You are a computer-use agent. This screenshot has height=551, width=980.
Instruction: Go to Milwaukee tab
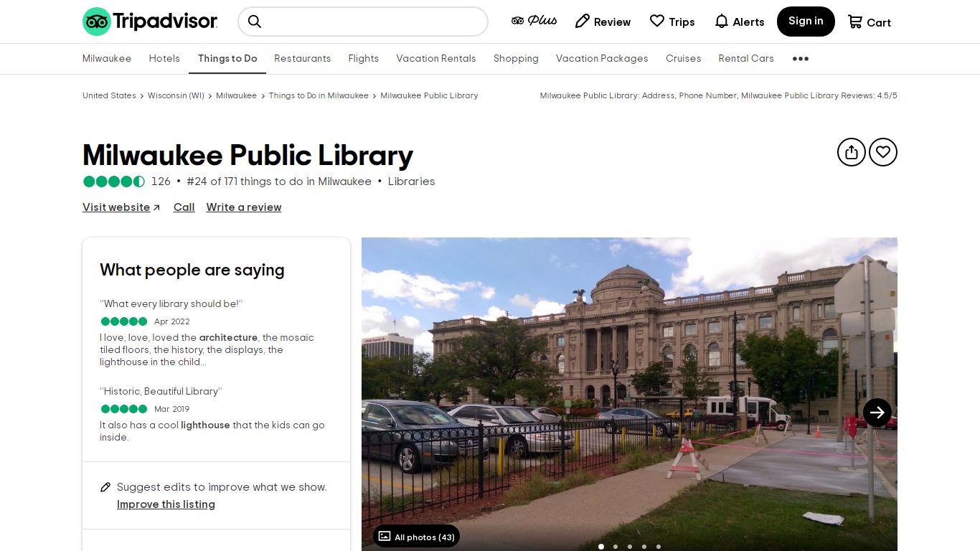tap(107, 59)
